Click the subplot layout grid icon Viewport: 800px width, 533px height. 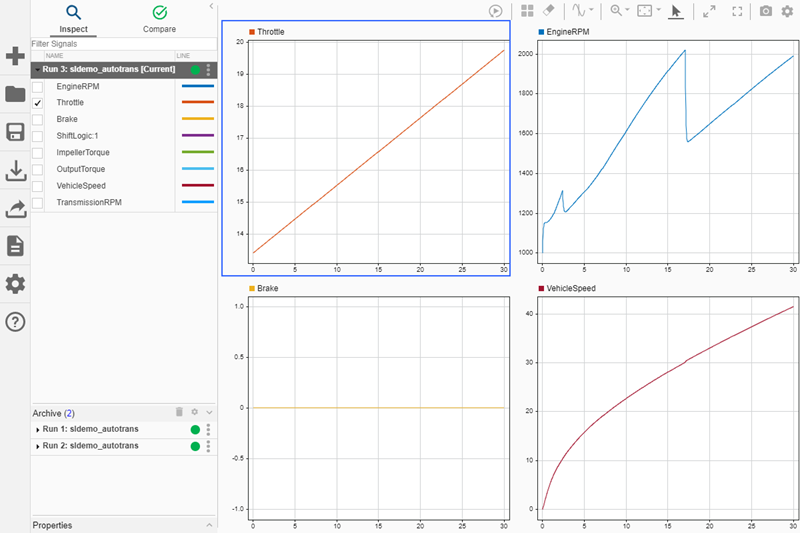click(528, 11)
